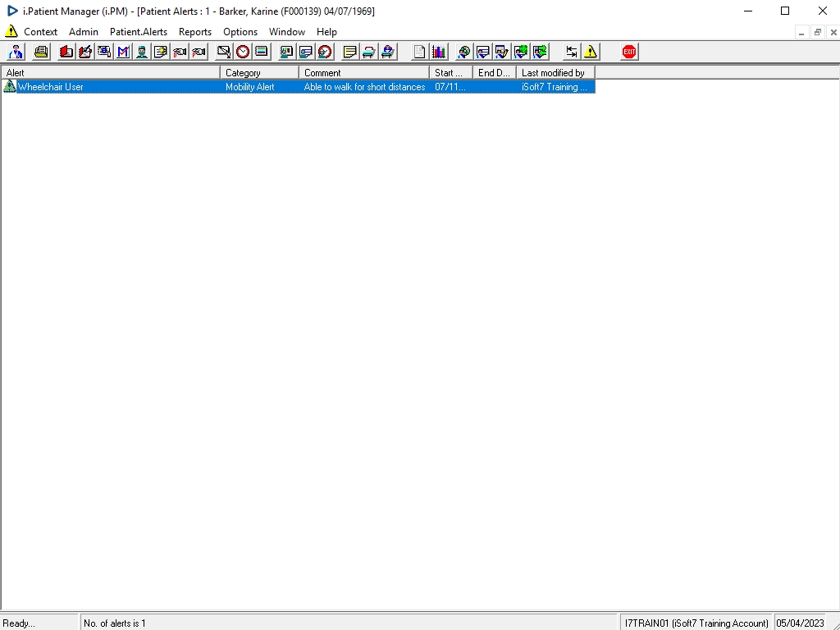Click the pointing hand icon labeled P
Viewport: 840px width, 630px height.
199,52
